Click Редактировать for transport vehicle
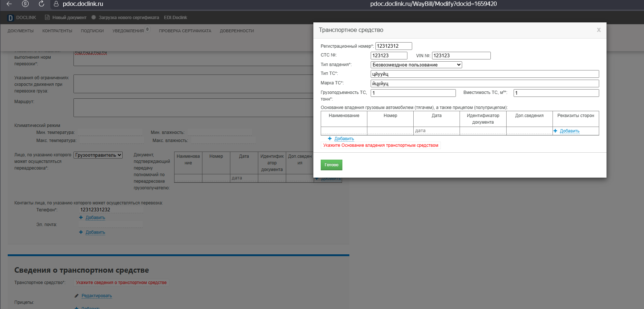 (x=97, y=296)
